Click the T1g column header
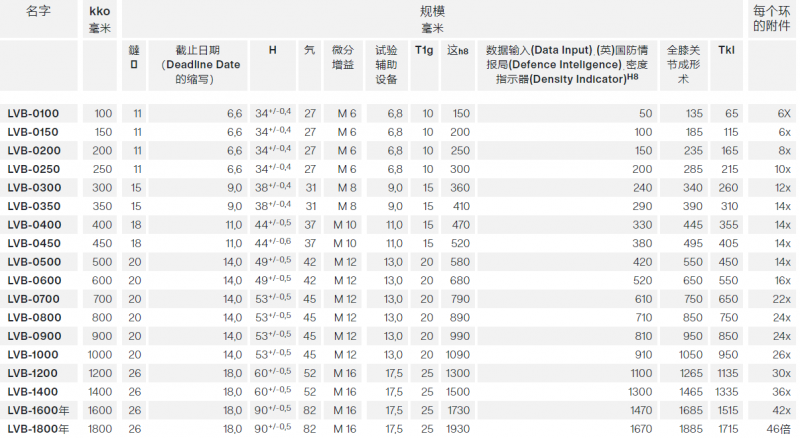 424,50
